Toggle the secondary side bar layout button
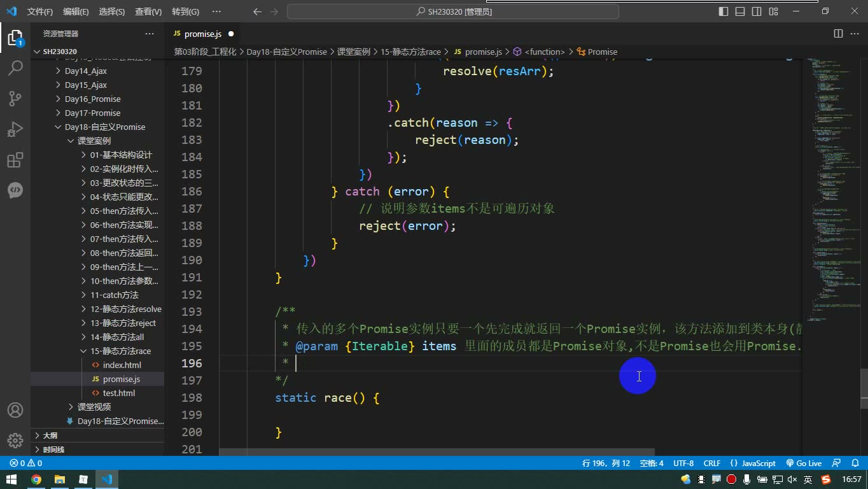868x489 pixels. pyautogui.click(x=757, y=11)
